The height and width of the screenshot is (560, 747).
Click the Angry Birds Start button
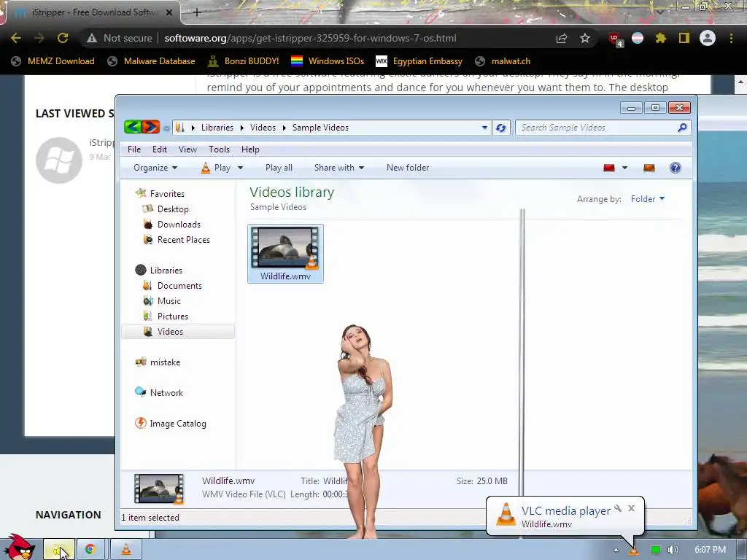tap(19, 548)
